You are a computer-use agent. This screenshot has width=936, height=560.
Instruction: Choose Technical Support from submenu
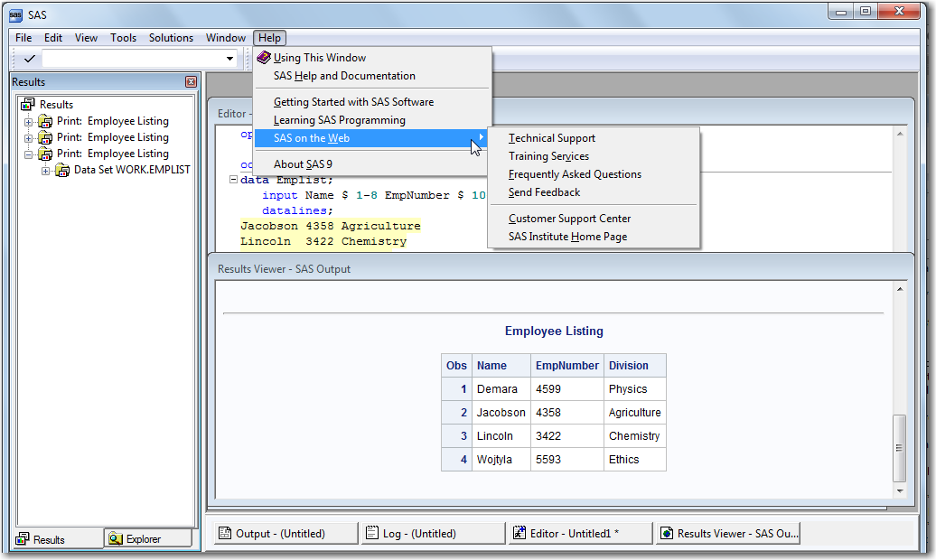552,138
